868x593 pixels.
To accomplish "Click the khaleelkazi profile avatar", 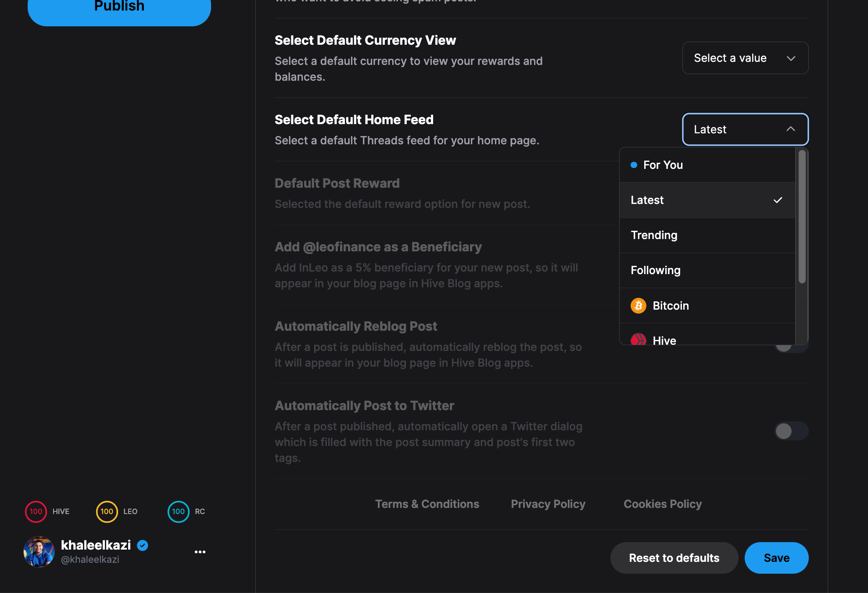I will point(39,552).
